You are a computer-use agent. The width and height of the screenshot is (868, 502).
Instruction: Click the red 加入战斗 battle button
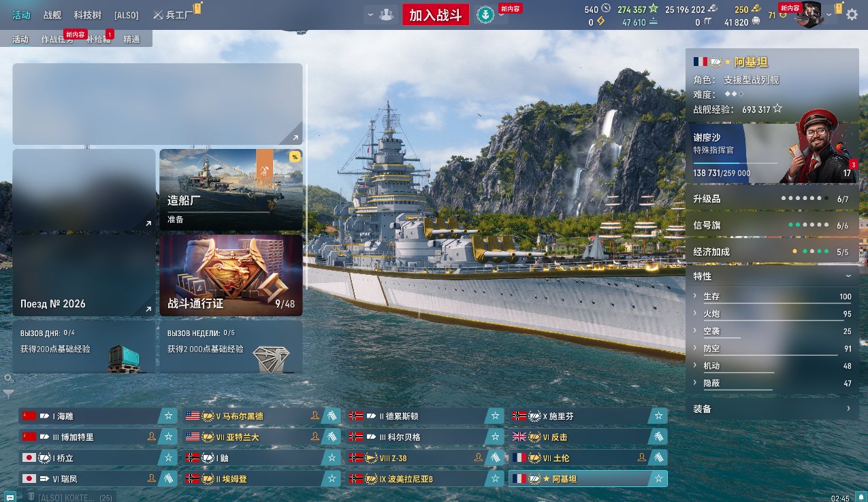(x=436, y=14)
